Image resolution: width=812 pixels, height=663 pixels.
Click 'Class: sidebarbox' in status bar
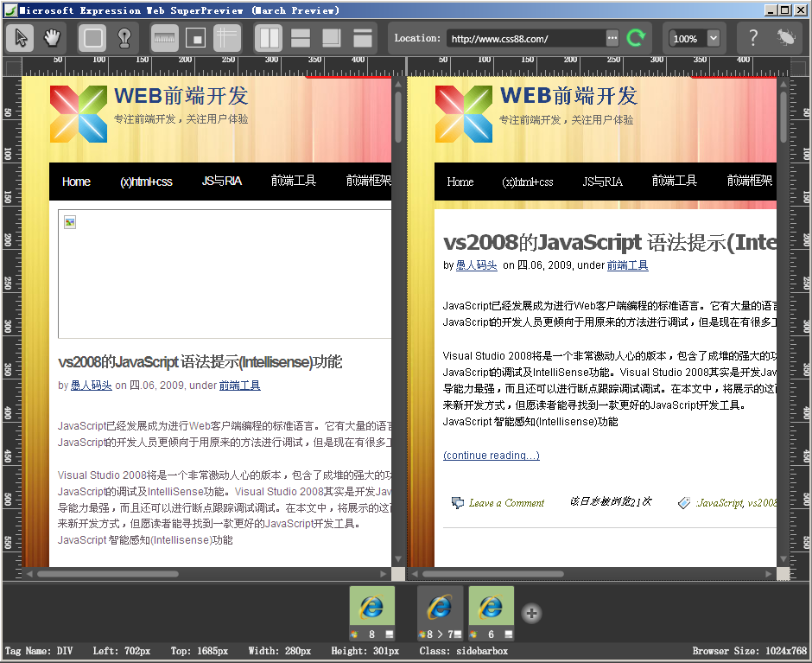pos(464,651)
